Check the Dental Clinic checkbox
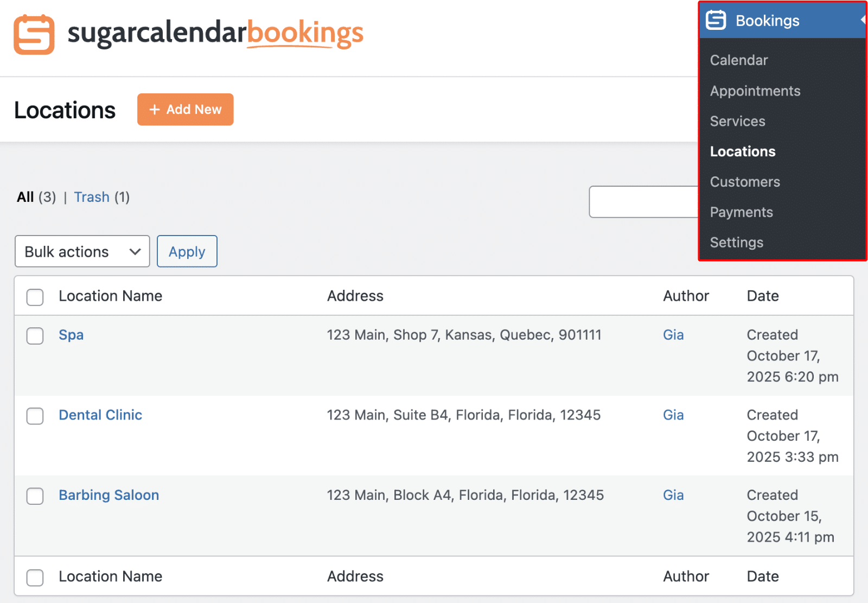The width and height of the screenshot is (868, 603). pyautogui.click(x=35, y=416)
